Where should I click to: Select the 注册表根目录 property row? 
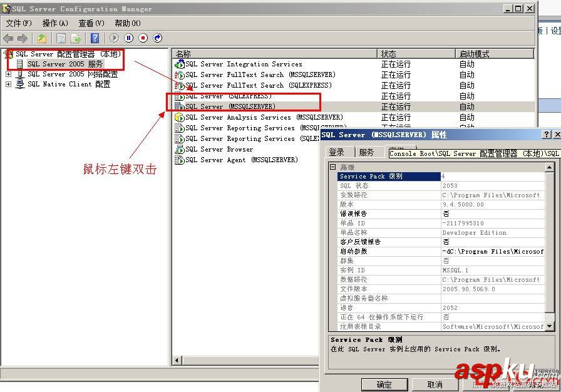coord(441,326)
